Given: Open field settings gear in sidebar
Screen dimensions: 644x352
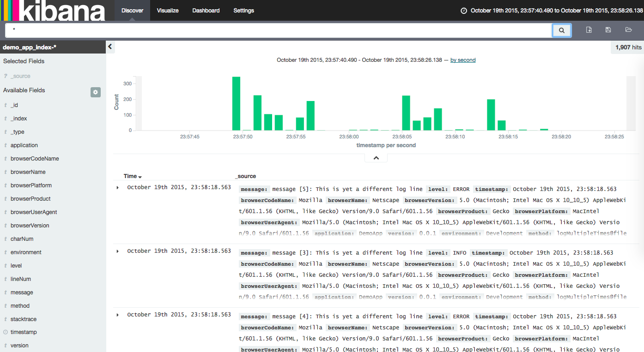Looking at the screenshot, I should (x=96, y=92).
